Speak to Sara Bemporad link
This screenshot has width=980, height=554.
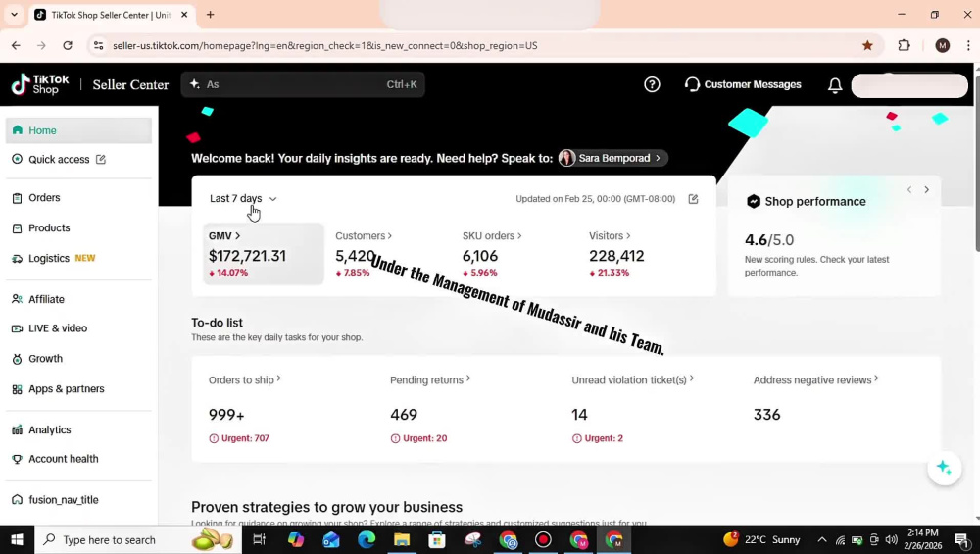click(x=613, y=158)
